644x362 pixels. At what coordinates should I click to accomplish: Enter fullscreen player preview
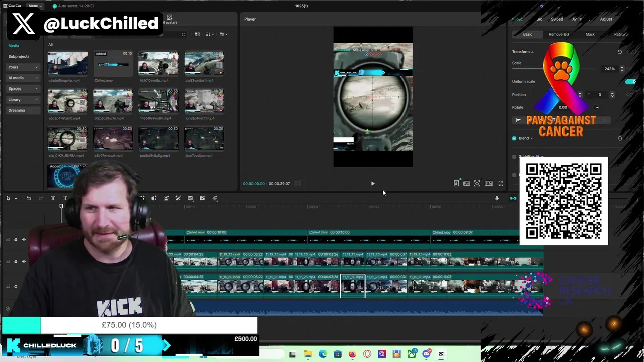tap(501, 184)
